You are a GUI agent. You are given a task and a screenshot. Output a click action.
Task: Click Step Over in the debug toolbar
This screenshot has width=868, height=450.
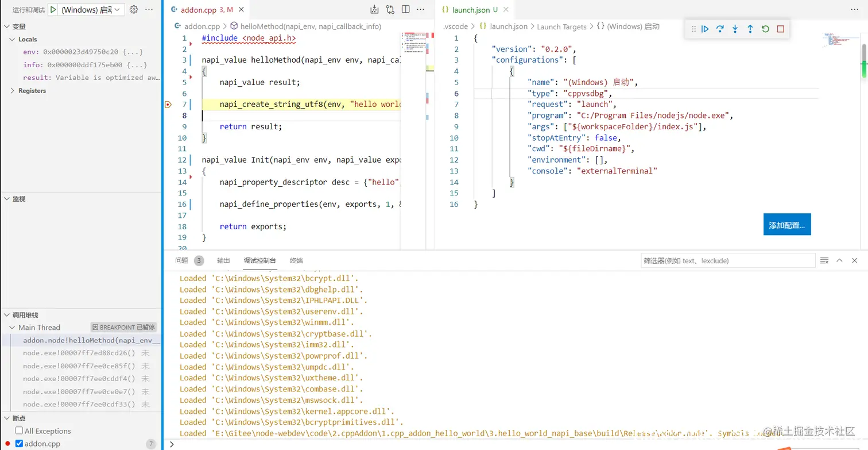click(x=720, y=29)
